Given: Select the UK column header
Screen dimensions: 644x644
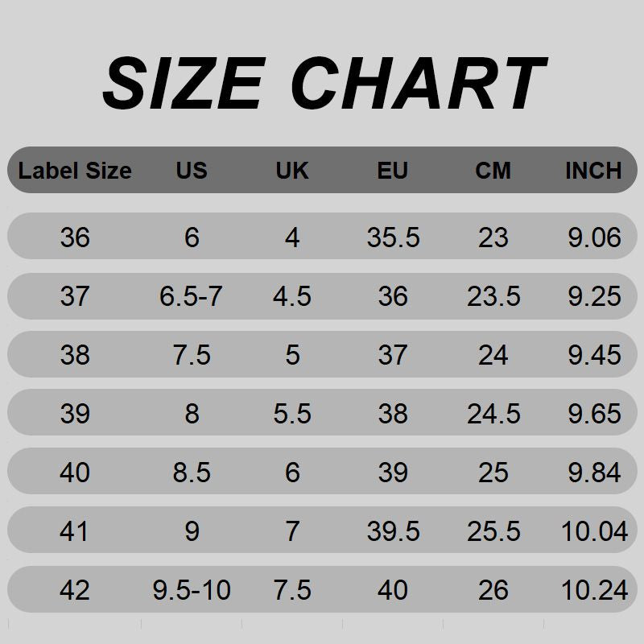Looking at the screenshot, I should [x=292, y=171].
